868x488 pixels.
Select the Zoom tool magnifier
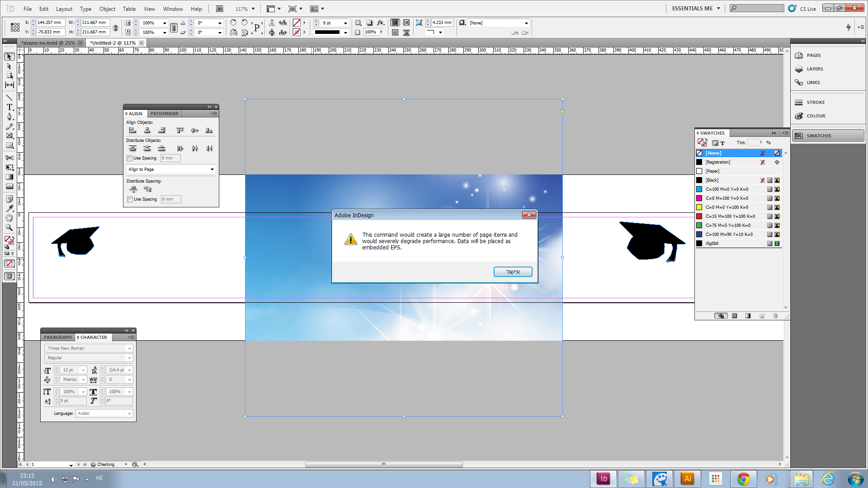(x=9, y=228)
